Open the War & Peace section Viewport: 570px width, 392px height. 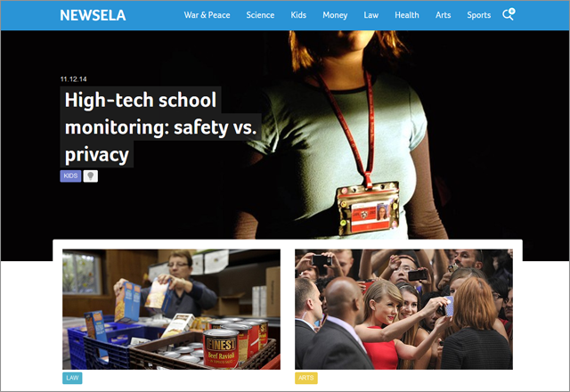pyautogui.click(x=207, y=15)
